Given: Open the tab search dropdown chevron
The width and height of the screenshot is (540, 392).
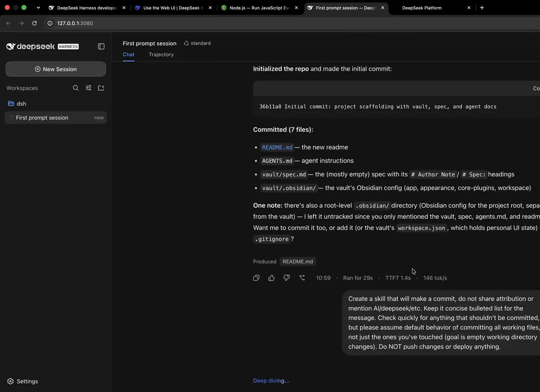Looking at the screenshot, I should [x=38, y=8].
